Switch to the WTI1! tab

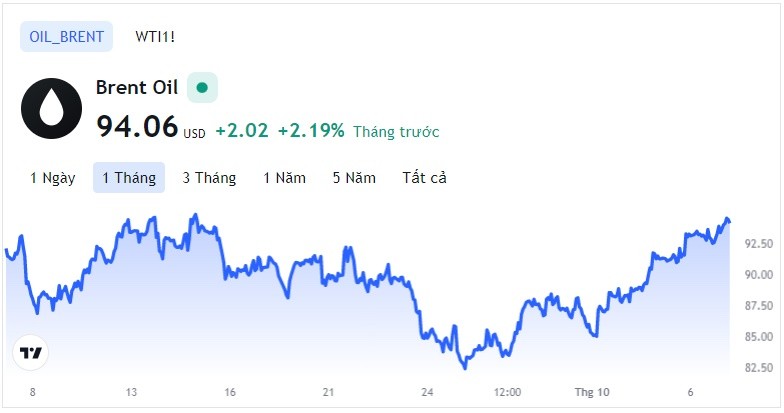(x=155, y=36)
